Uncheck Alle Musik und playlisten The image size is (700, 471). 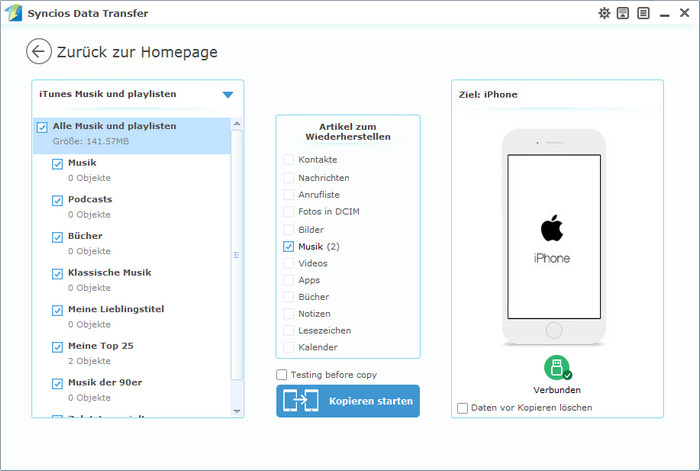point(42,128)
